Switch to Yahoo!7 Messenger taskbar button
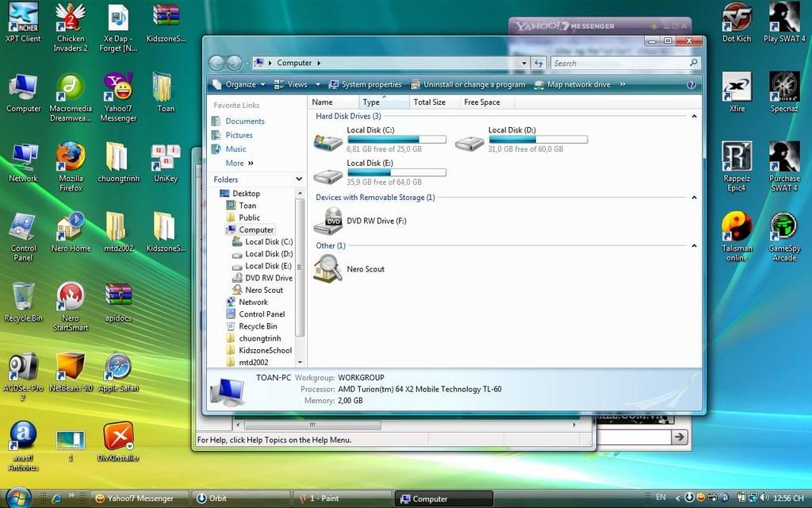 [140, 498]
